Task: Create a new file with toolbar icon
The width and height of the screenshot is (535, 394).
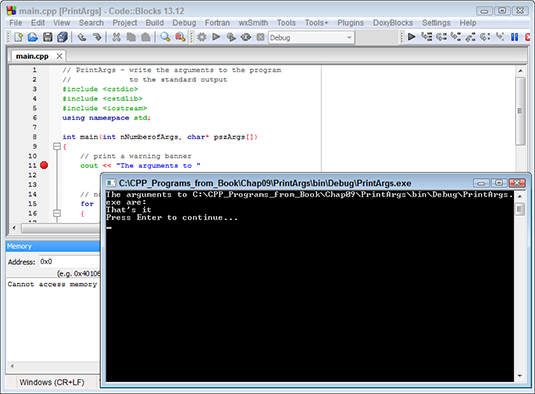Action: (18, 37)
